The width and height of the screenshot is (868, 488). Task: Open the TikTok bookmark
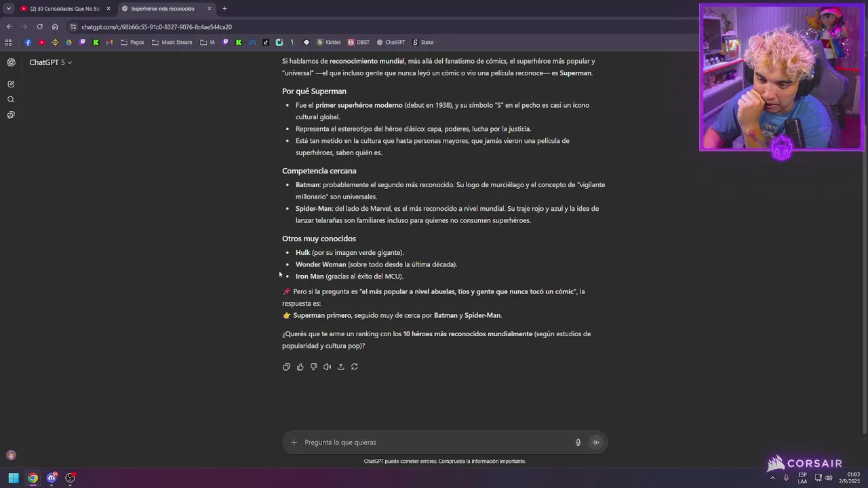(x=266, y=42)
